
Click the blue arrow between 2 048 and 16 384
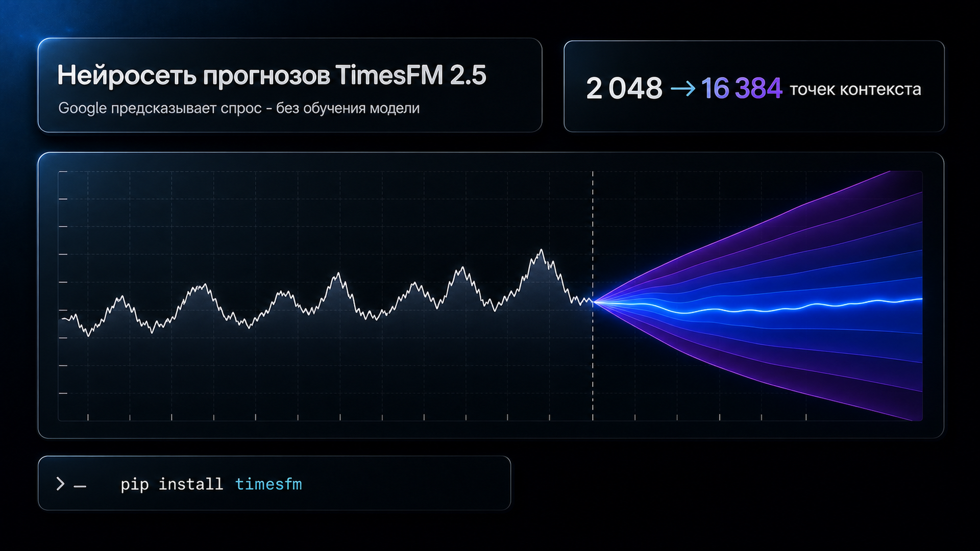click(x=682, y=89)
